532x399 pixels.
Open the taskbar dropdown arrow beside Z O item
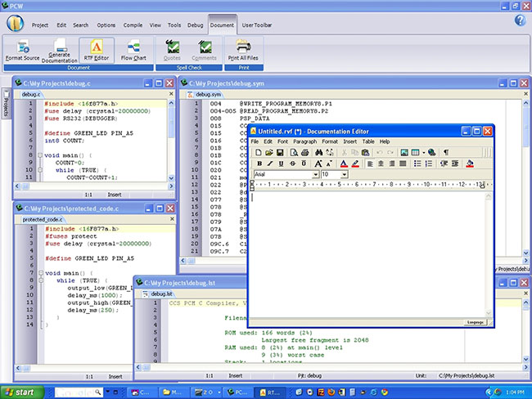coord(219,392)
